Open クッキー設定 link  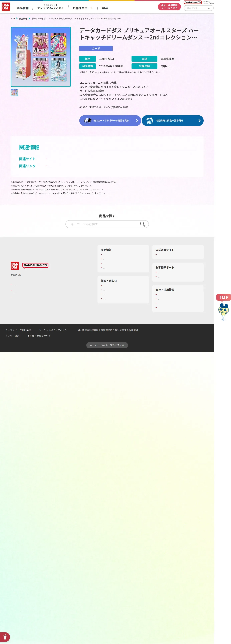tap(13, 336)
